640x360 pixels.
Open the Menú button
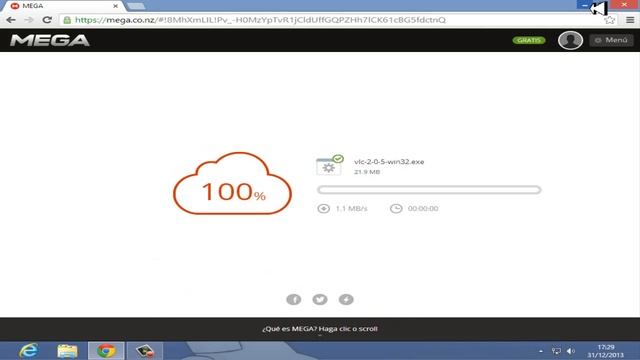(x=611, y=40)
